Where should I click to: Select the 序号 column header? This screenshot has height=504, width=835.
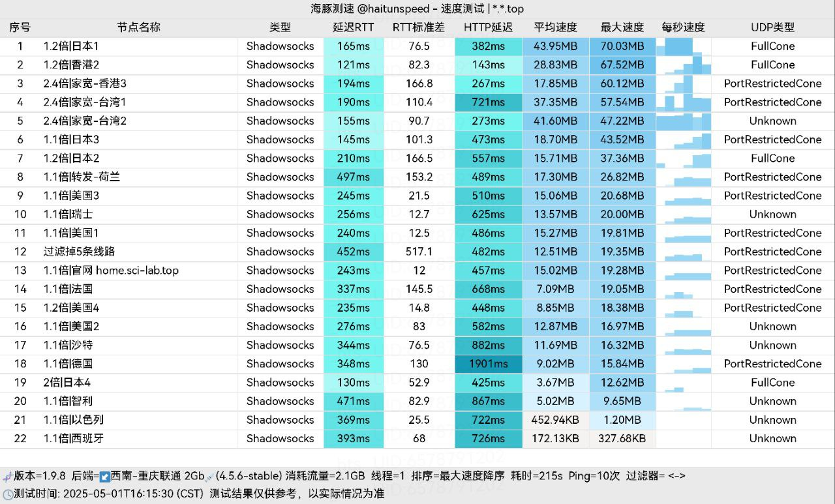point(20,27)
